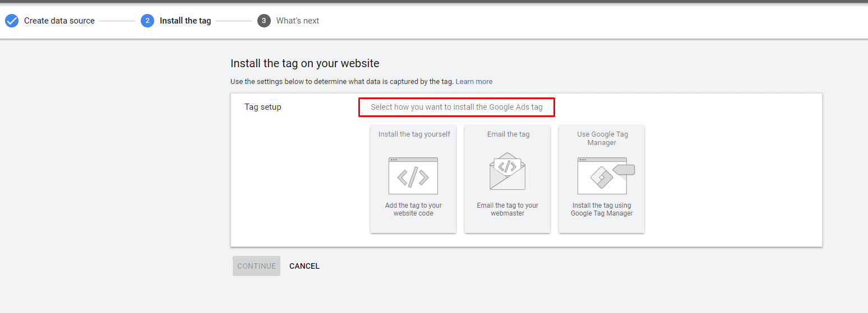Click the completed checkmark icon for Create data source
The height and width of the screenshot is (313, 868).
click(x=12, y=21)
